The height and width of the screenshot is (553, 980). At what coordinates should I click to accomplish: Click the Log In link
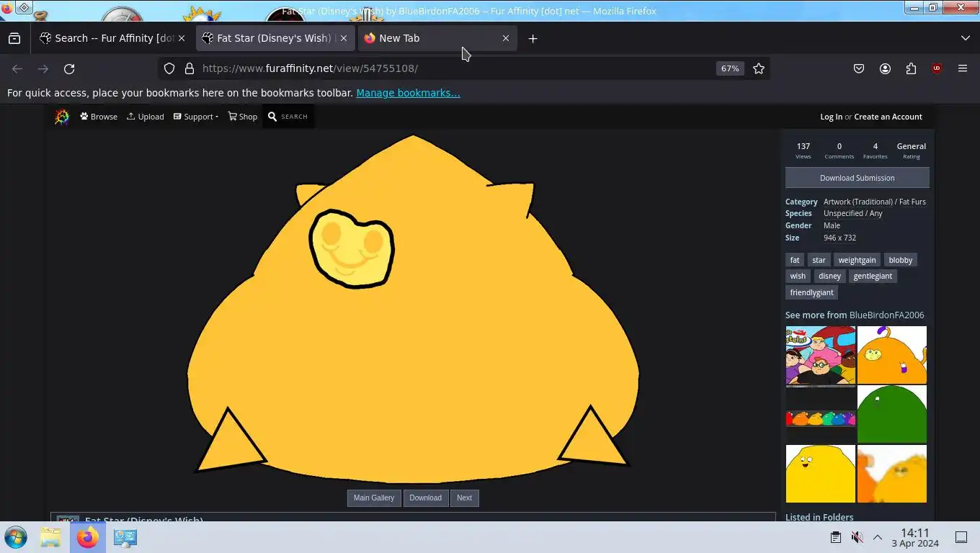coord(831,117)
